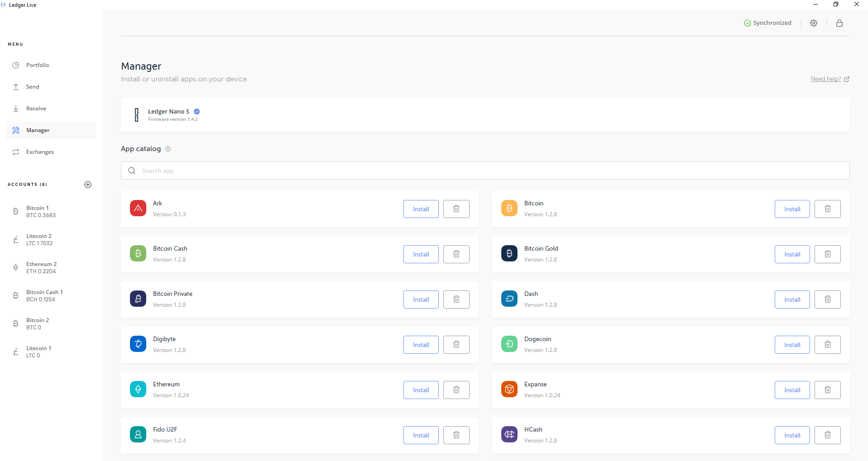
Task: Uninstall Ethereum with trash icon
Action: [x=456, y=390]
